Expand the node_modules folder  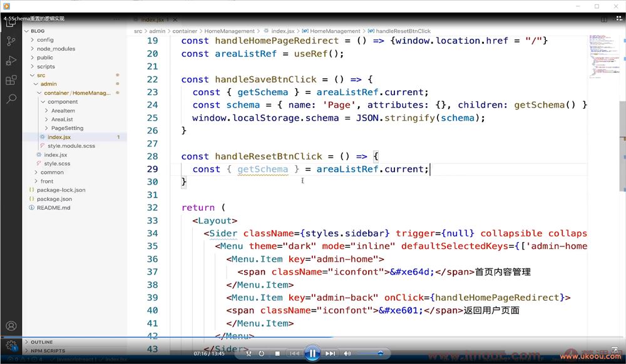click(x=55, y=49)
